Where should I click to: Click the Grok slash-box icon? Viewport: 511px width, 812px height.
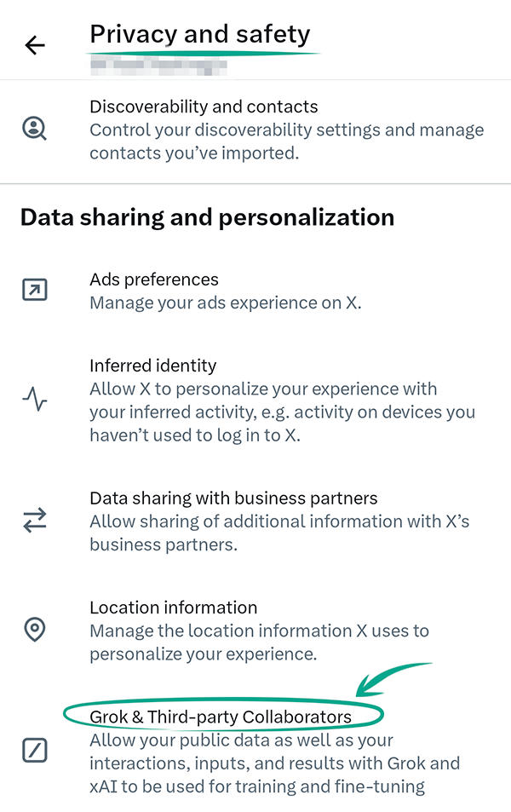pos(34,750)
